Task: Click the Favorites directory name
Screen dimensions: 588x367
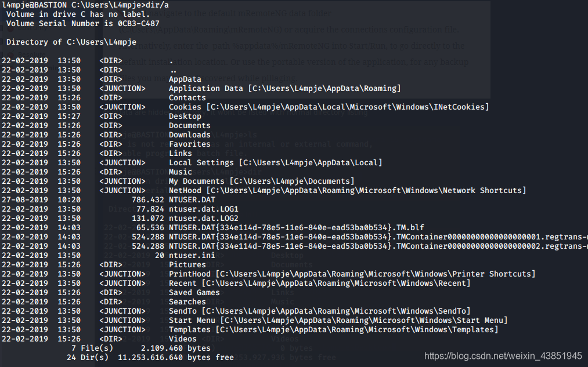Action: (x=189, y=144)
